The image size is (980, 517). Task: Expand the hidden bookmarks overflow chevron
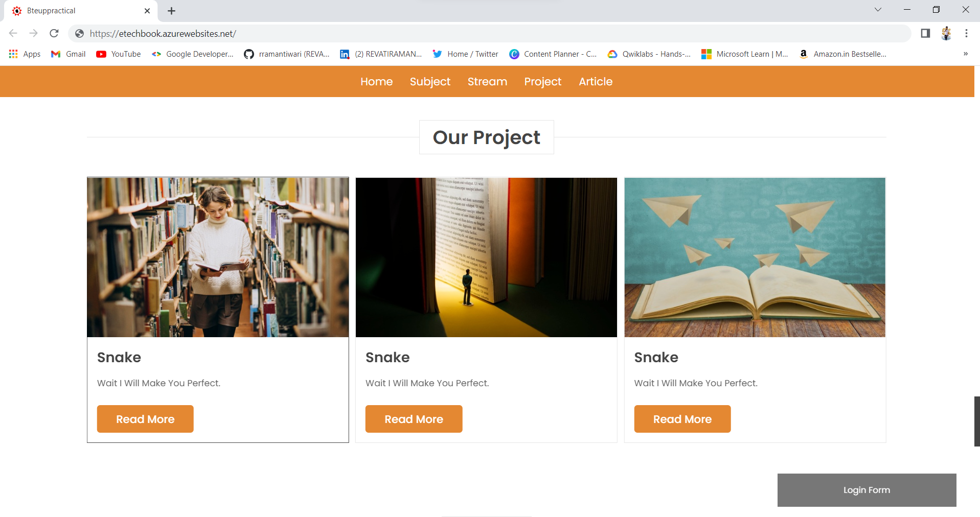pyautogui.click(x=966, y=54)
